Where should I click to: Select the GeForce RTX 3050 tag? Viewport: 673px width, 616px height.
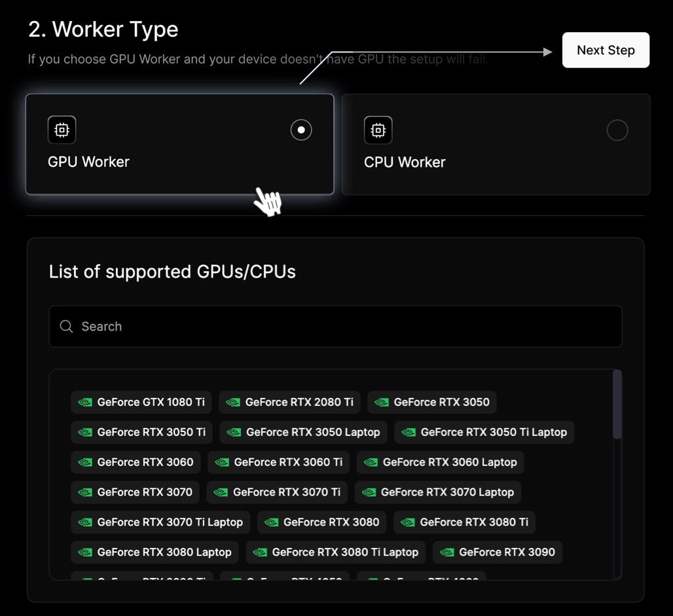coord(432,402)
